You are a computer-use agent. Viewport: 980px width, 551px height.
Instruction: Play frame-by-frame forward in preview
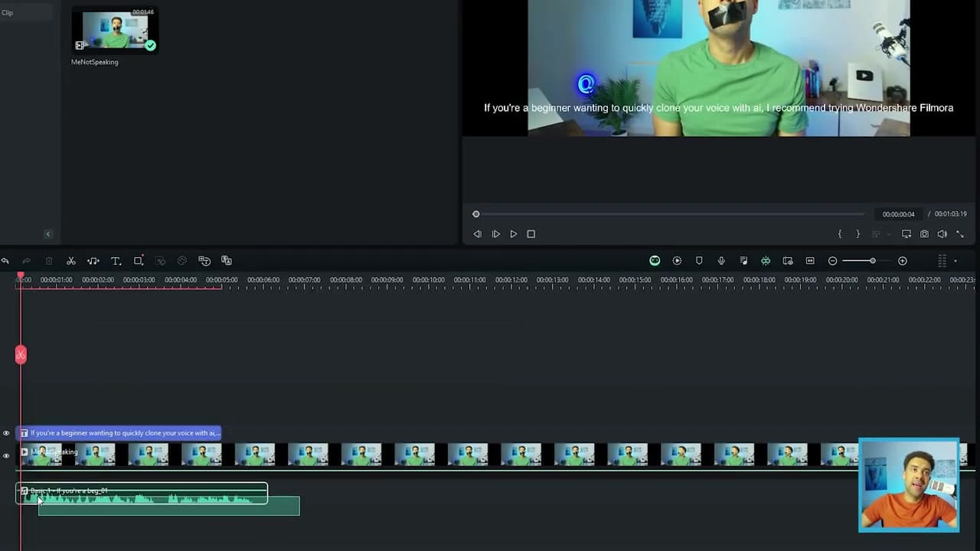(x=495, y=234)
